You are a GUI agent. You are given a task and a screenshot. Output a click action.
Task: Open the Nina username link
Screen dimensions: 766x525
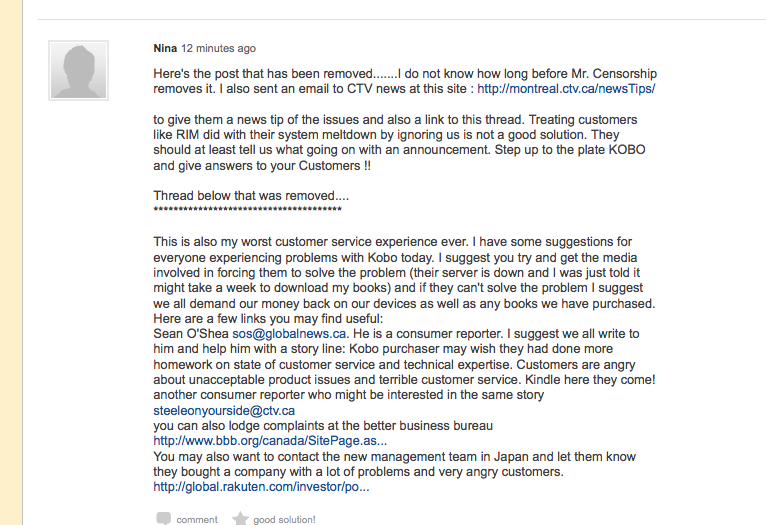pyautogui.click(x=165, y=48)
